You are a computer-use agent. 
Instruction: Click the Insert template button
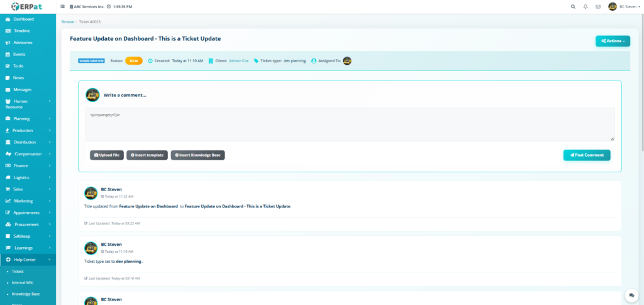tap(147, 155)
